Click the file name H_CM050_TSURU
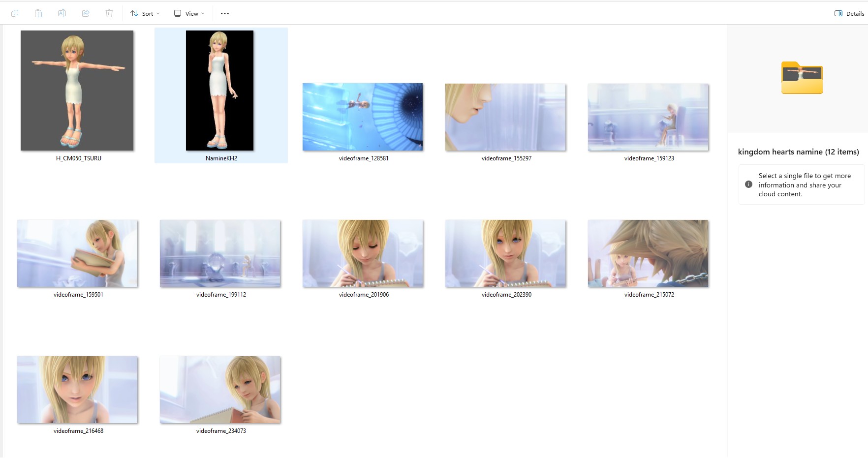Image resolution: width=868 pixels, height=458 pixels. coord(79,158)
